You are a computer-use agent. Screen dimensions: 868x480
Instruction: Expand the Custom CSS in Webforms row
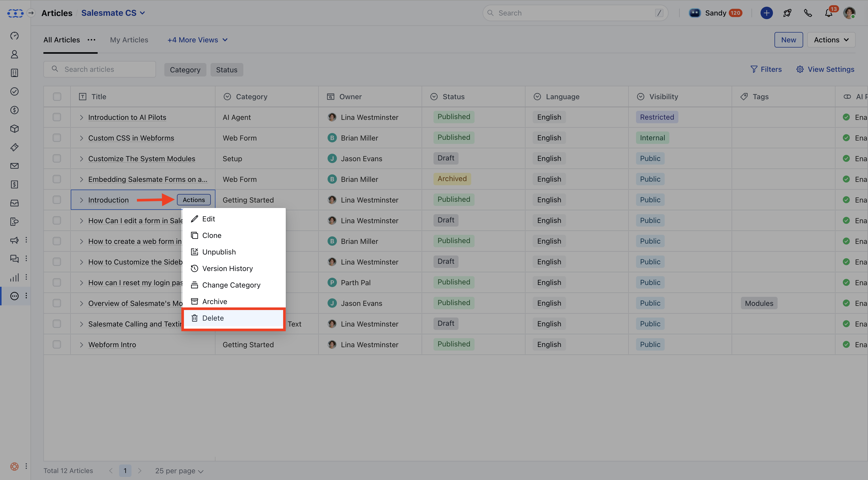coord(81,138)
